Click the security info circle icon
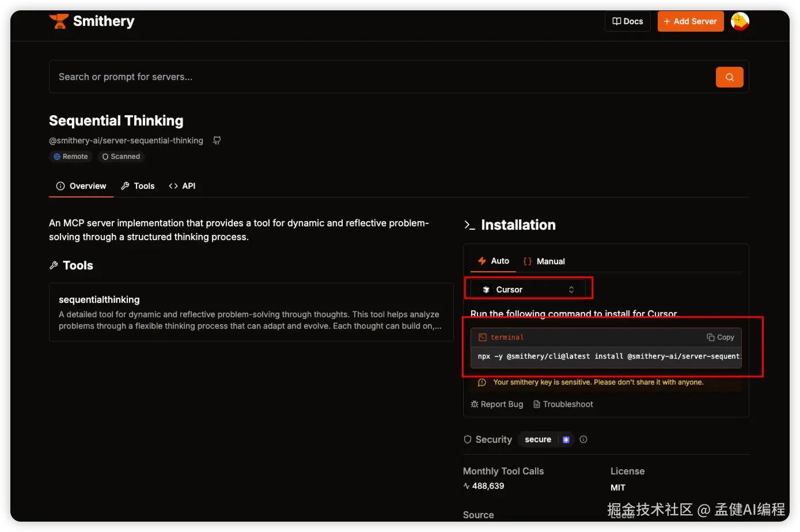800x532 pixels. point(583,439)
